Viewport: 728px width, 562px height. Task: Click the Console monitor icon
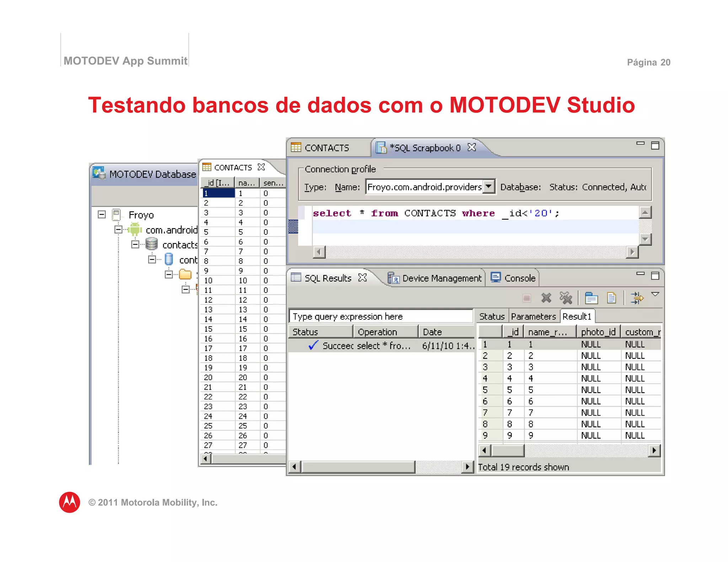click(496, 277)
